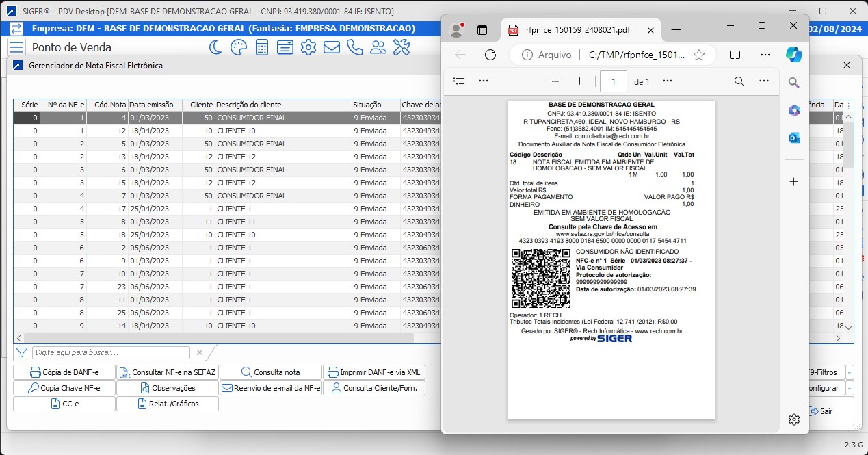The height and width of the screenshot is (455, 868).
Task: Toggle the PDF table of contents panel
Action: click(x=460, y=81)
